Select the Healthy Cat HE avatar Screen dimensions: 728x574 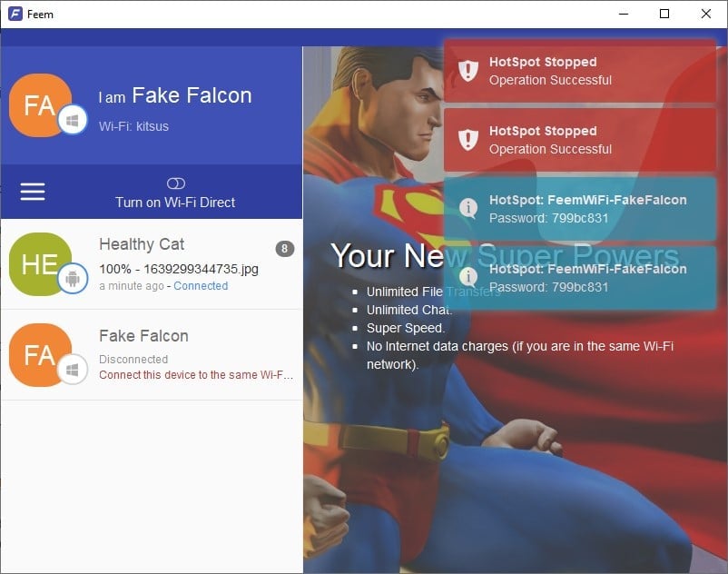[38, 263]
